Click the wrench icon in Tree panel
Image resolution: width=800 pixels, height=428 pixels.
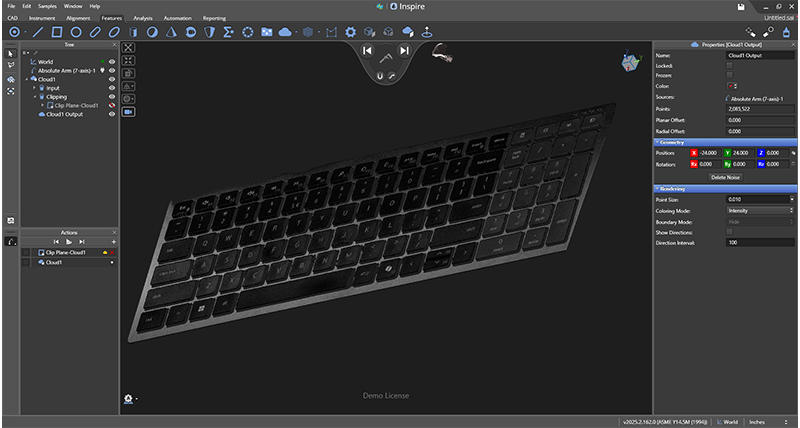pyautogui.click(x=35, y=53)
